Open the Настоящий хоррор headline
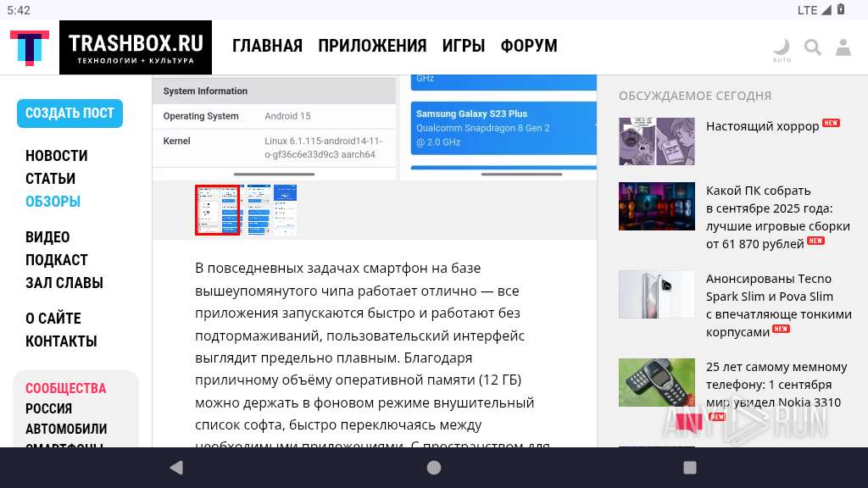The width and height of the screenshot is (868, 488). [762, 126]
